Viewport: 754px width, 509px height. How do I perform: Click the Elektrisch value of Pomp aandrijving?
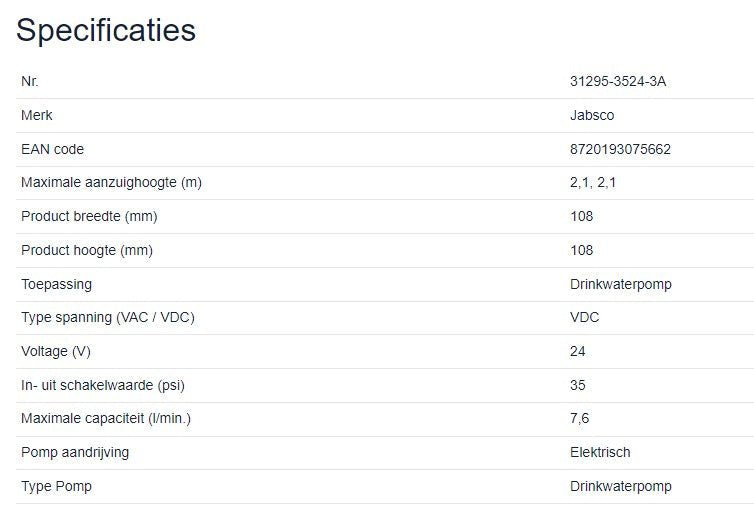tap(600, 452)
